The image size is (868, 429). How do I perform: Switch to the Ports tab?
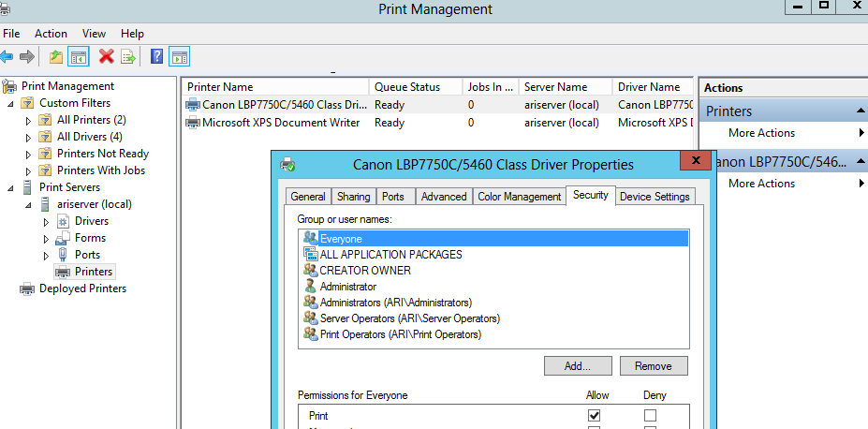click(393, 197)
